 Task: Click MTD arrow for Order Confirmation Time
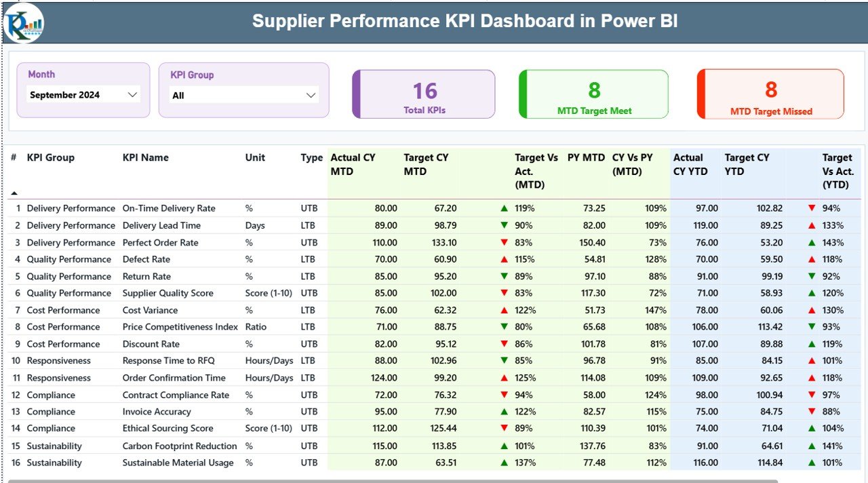[504, 378]
